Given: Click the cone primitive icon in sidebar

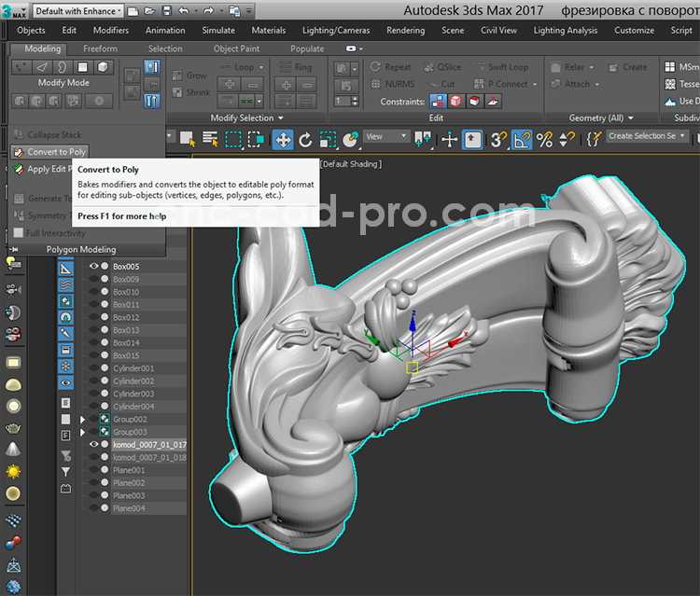Looking at the screenshot, I should click(13, 450).
